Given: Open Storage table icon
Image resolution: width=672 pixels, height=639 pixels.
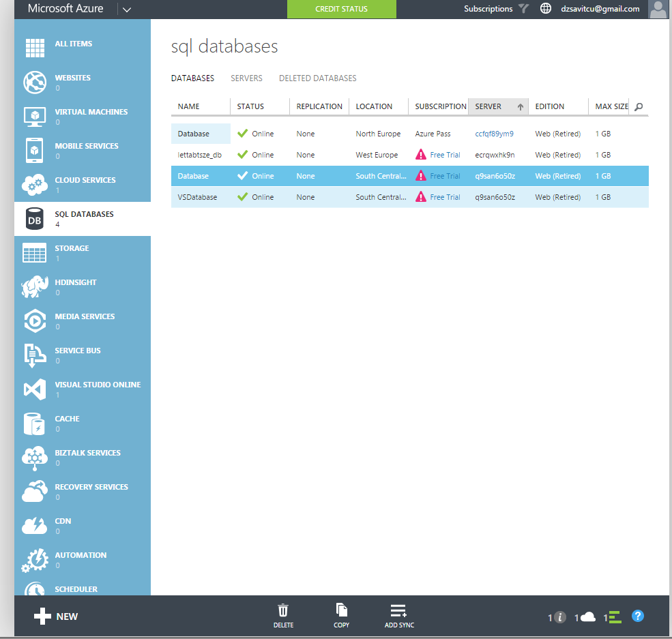Looking at the screenshot, I should (x=35, y=253).
